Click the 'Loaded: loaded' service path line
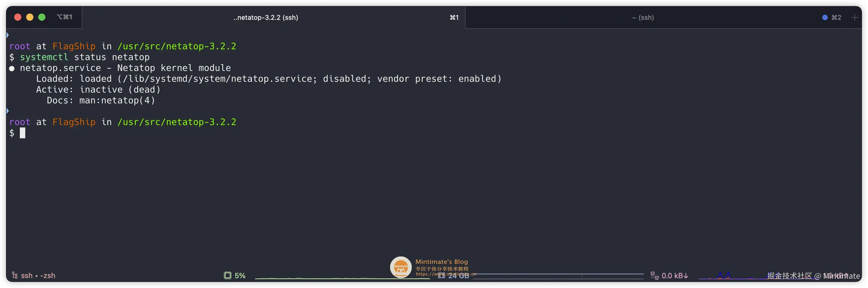Screen dimensions: 868x288 pos(269,79)
